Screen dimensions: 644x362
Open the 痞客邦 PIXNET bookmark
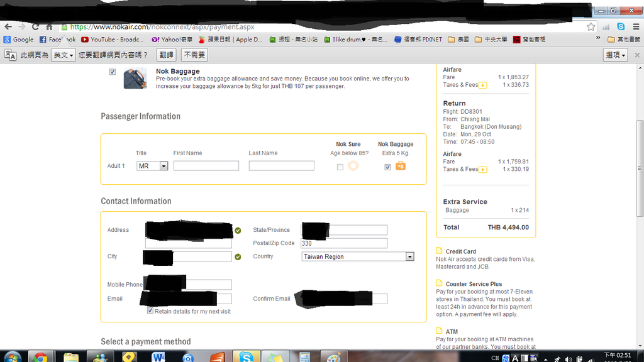(418, 40)
